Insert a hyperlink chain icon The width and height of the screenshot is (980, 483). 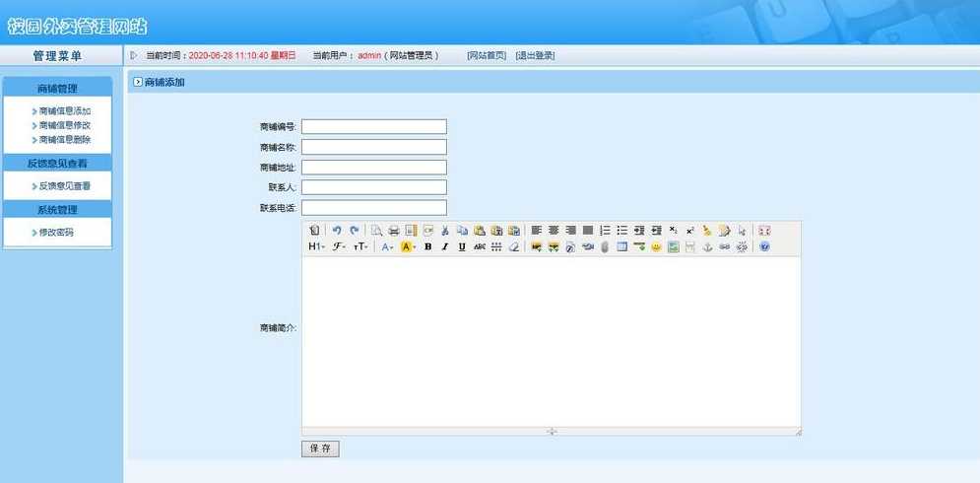click(724, 247)
